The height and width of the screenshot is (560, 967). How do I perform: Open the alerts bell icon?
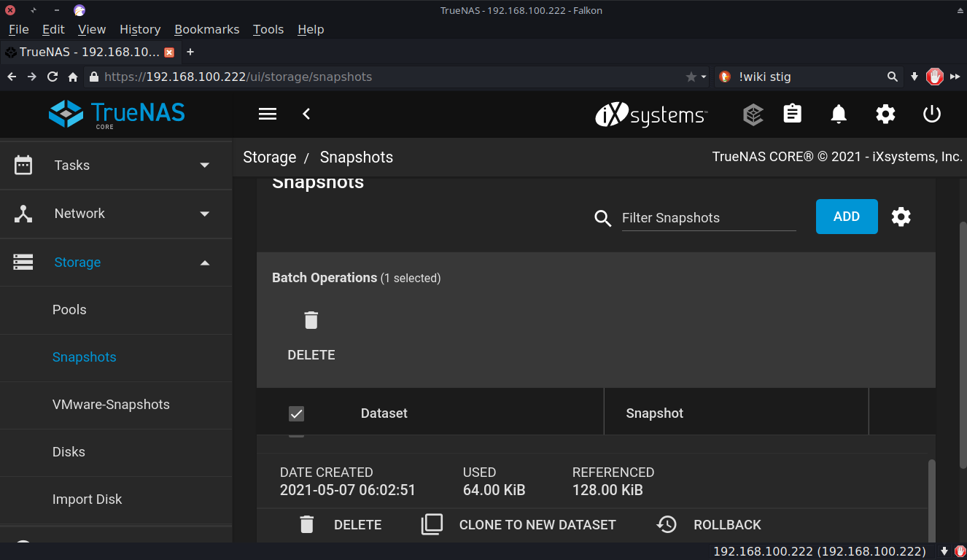point(839,114)
